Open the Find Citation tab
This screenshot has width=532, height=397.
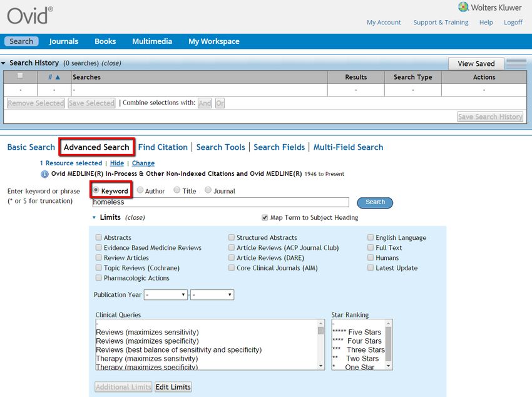[163, 147]
